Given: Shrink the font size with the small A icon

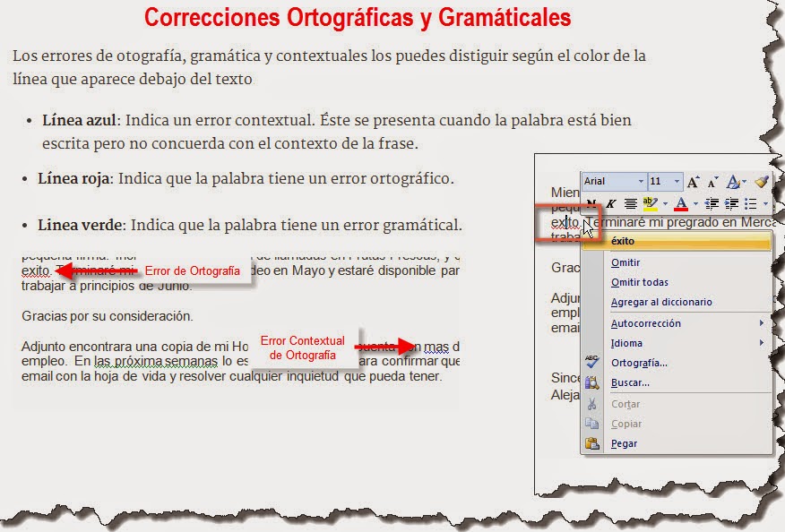Looking at the screenshot, I should [x=711, y=181].
